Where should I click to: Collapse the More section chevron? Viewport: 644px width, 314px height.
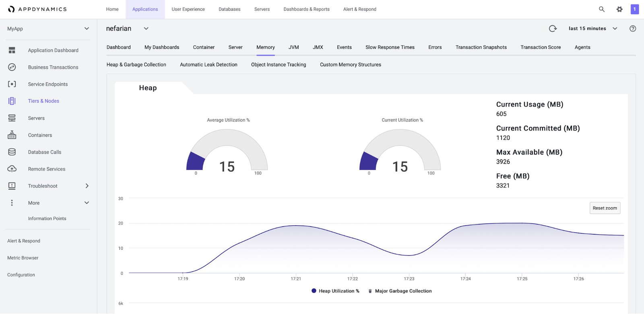click(87, 203)
